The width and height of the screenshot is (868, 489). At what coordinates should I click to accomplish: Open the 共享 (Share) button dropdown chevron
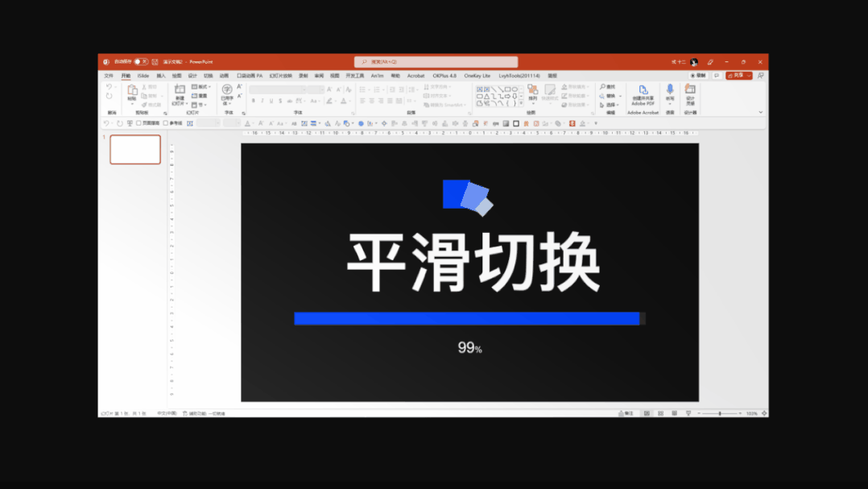750,74
